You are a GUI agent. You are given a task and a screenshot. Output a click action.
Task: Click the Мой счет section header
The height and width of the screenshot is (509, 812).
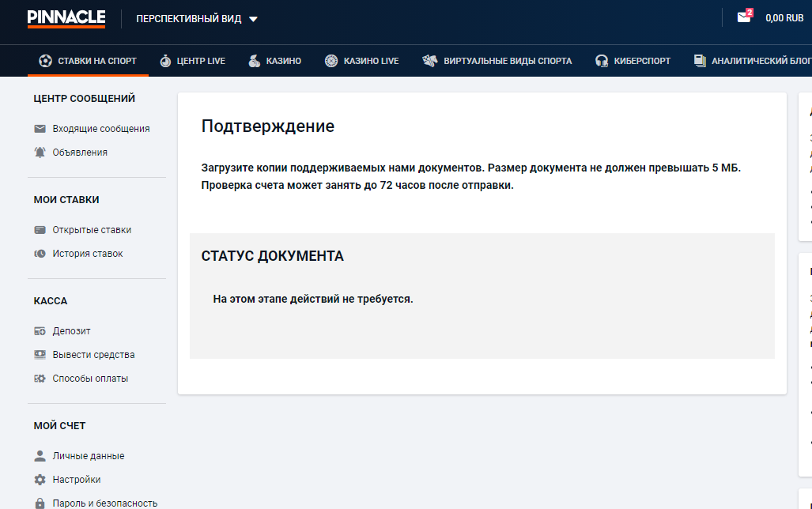[x=59, y=426]
